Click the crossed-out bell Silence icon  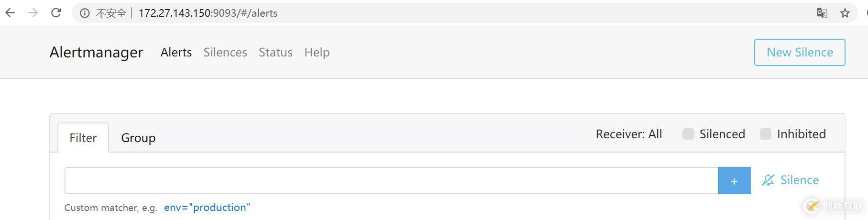pos(768,180)
